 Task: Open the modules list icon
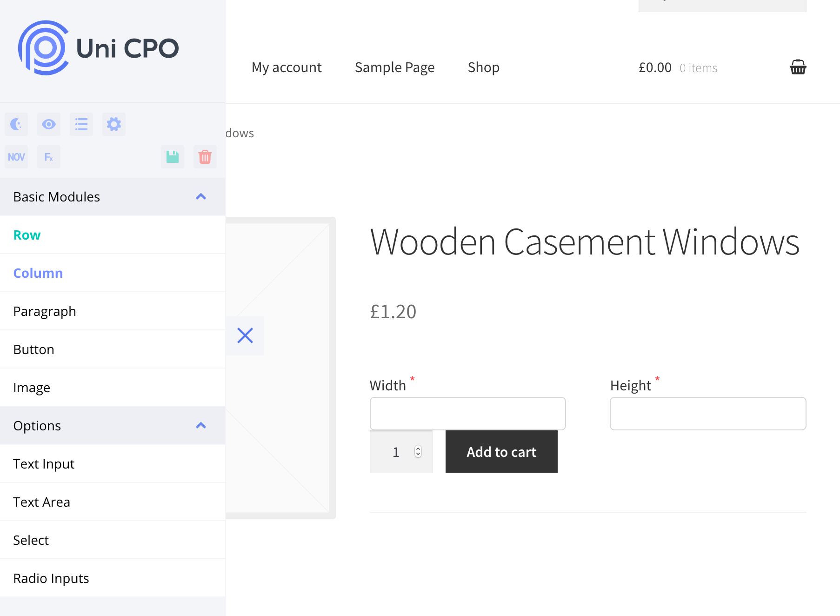tap(81, 124)
